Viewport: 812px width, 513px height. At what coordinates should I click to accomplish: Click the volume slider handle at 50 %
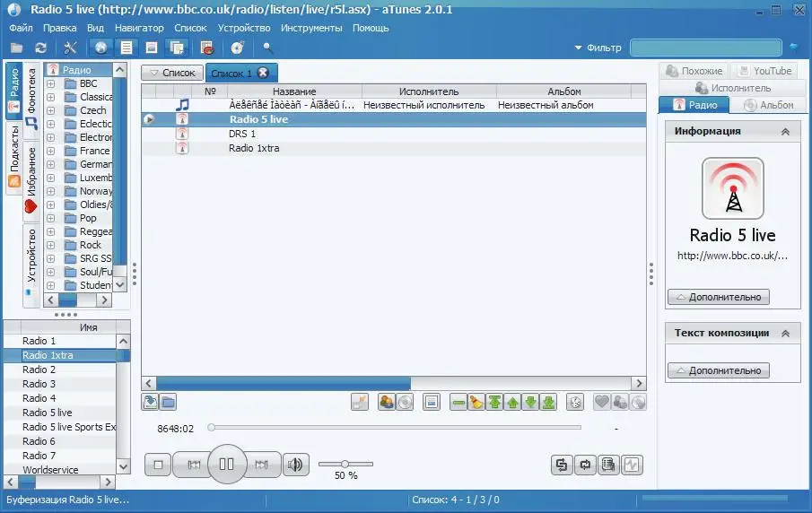(345, 464)
